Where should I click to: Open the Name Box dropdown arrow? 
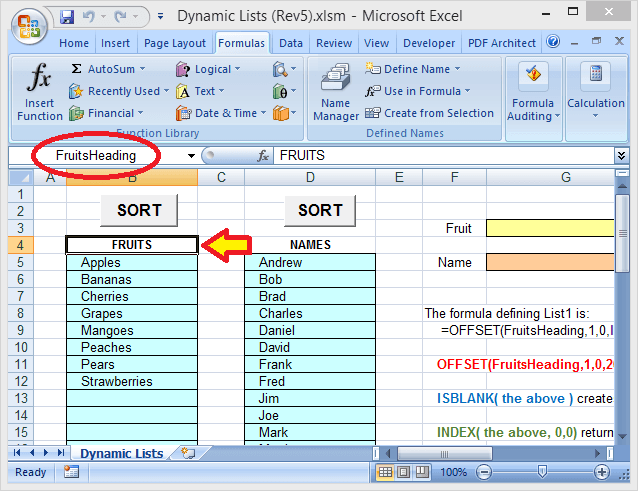click(x=191, y=156)
